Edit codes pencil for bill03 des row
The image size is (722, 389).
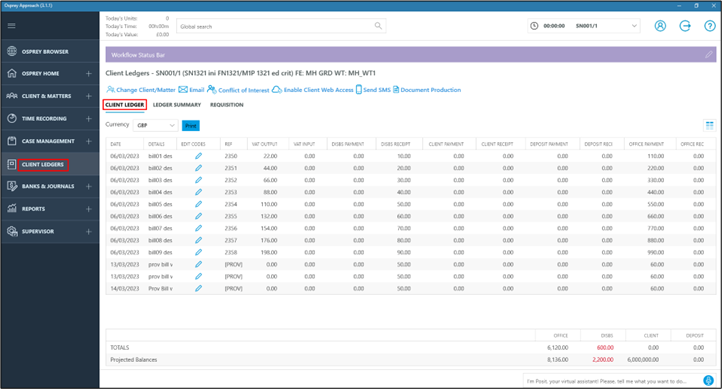[x=198, y=180]
